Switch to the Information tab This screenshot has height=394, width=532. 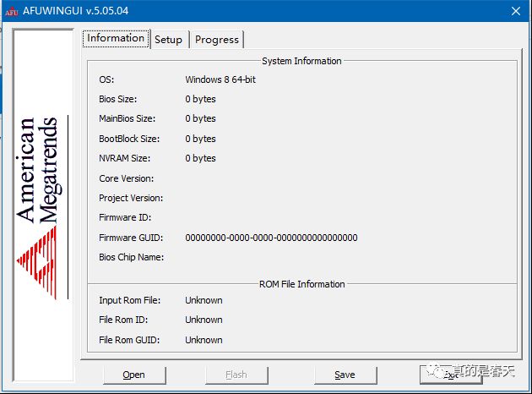[x=116, y=38]
